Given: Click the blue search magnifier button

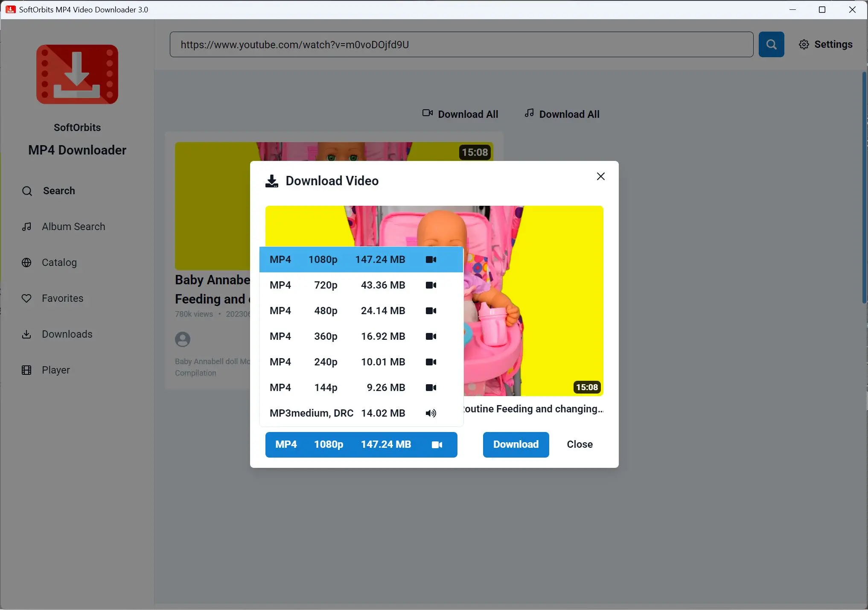Looking at the screenshot, I should pyautogui.click(x=771, y=44).
